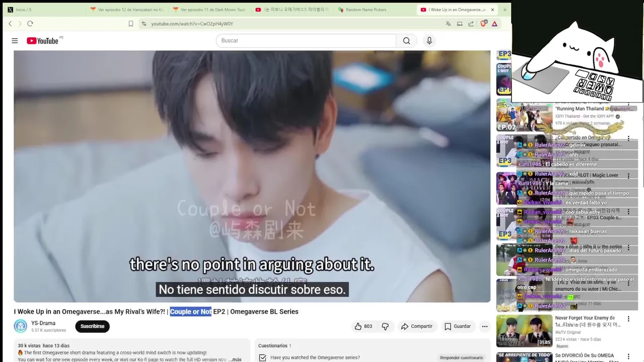Screen dimensions: 644x362
Task: Open options menu for Magic Lover pilot video
Action: (x=628, y=175)
